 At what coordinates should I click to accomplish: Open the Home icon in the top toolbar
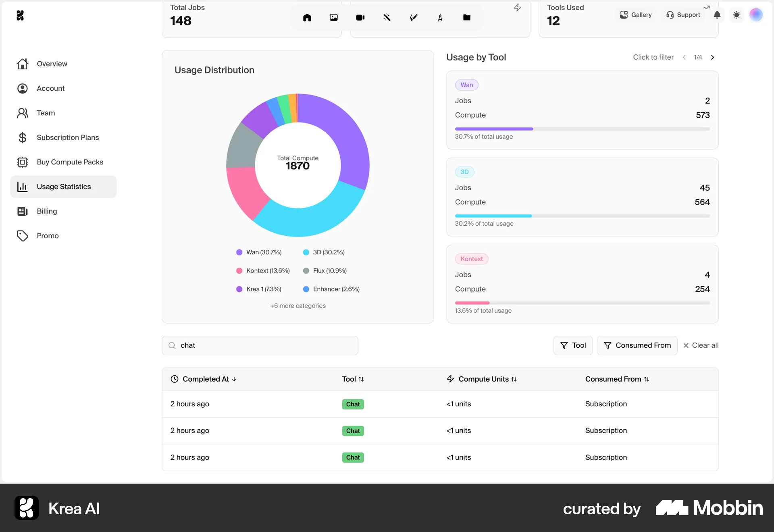(307, 17)
